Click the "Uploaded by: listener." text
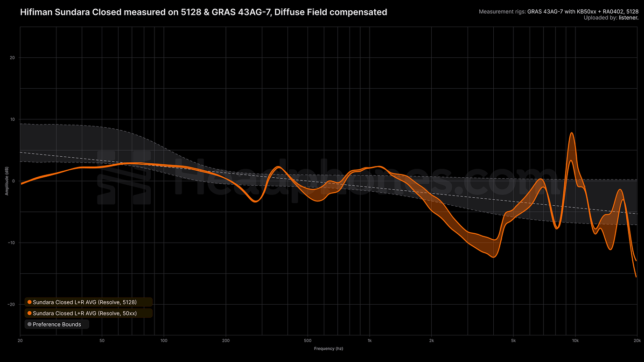 (610, 18)
